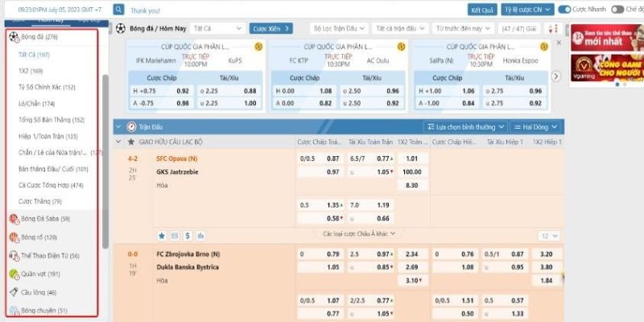Select Tổng Số Bàn Thắng (152)

pos(52,120)
